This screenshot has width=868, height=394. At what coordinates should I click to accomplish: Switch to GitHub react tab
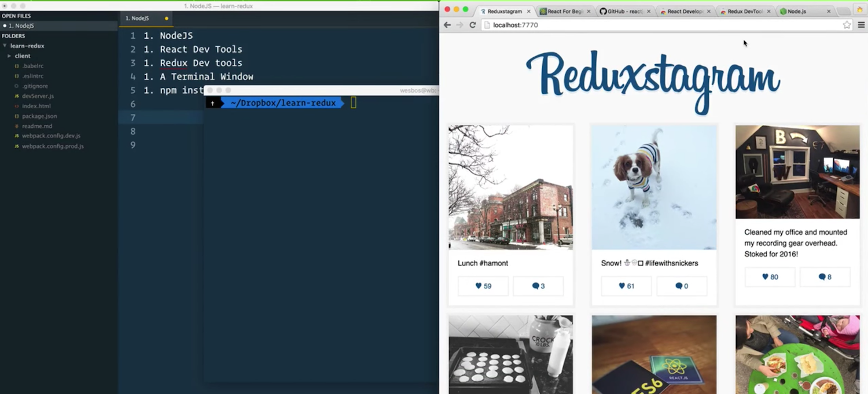[624, 11]
